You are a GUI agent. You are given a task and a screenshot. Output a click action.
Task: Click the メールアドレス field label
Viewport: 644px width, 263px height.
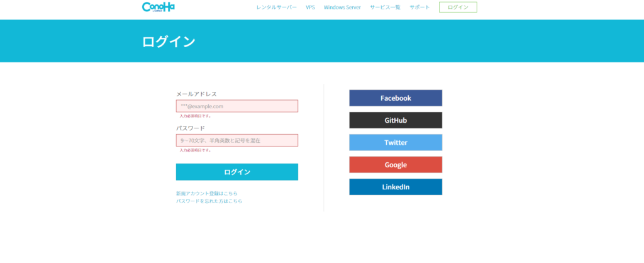point(196,94)
